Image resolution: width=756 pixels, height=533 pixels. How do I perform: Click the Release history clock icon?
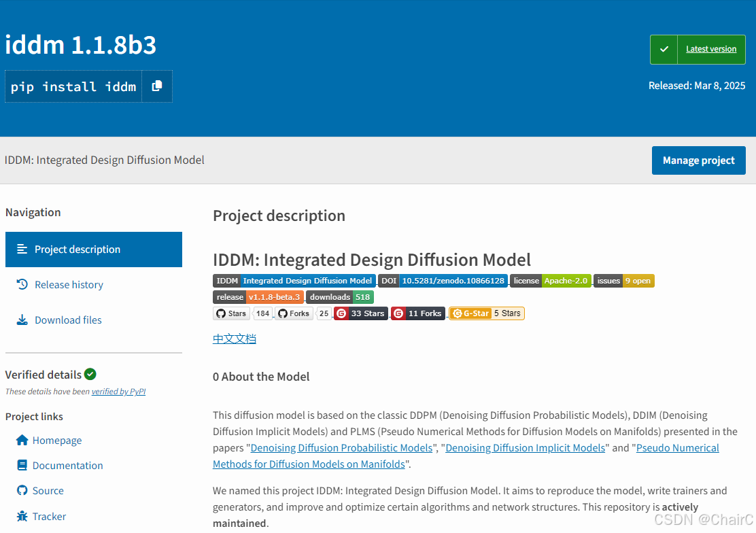[x=22, y=284]
